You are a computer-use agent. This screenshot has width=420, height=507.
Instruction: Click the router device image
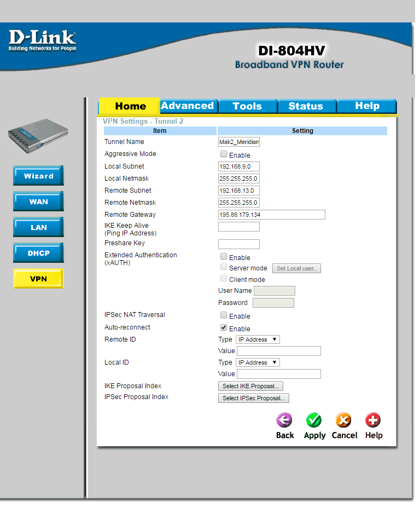click(x=38, y=136)
